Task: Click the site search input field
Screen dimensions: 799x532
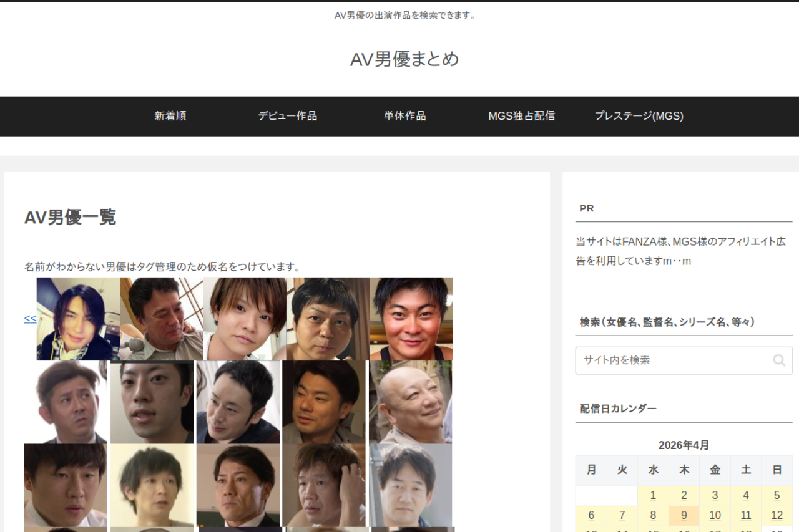Action: click(674, 360)
